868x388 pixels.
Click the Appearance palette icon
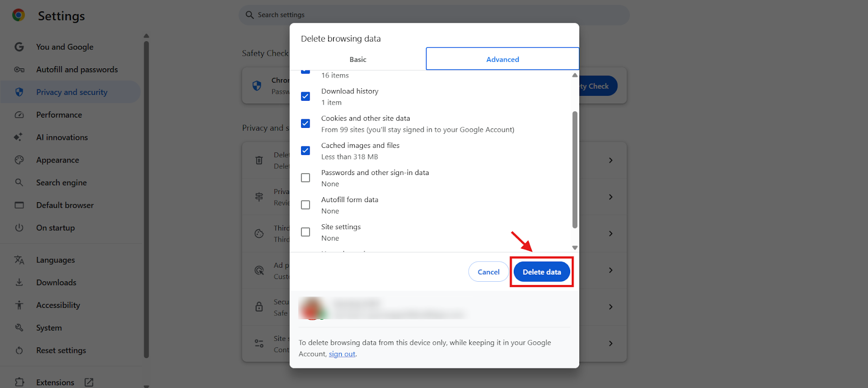pos(19,160)
